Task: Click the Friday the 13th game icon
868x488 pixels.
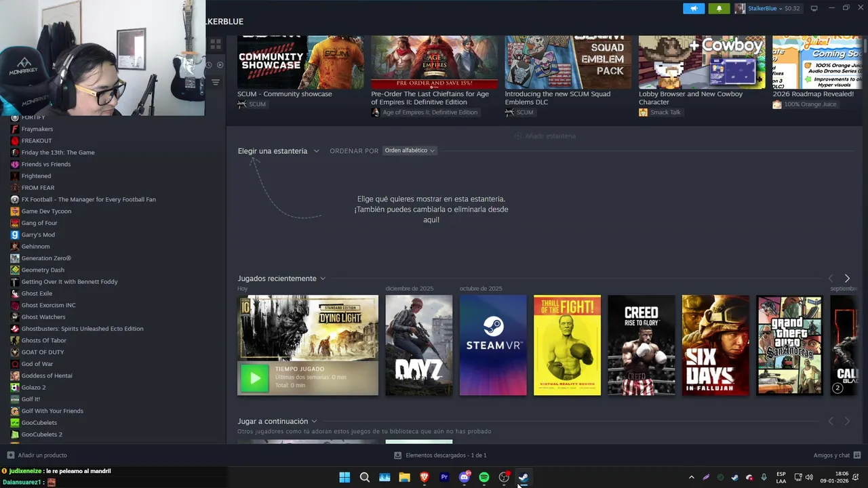Action: (15, 152)
